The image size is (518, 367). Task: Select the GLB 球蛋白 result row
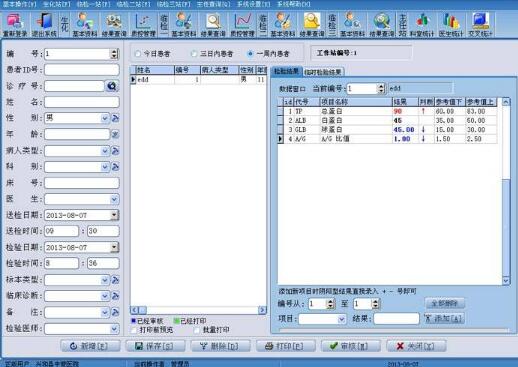click(x=387, y=130)
